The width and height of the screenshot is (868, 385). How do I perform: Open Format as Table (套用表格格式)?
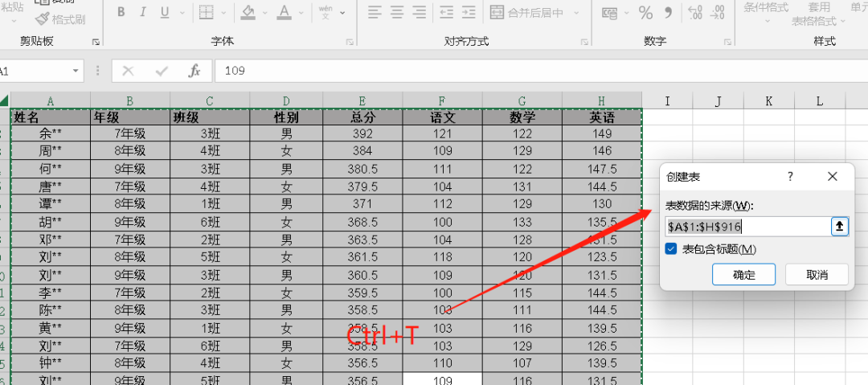[819, 14]
